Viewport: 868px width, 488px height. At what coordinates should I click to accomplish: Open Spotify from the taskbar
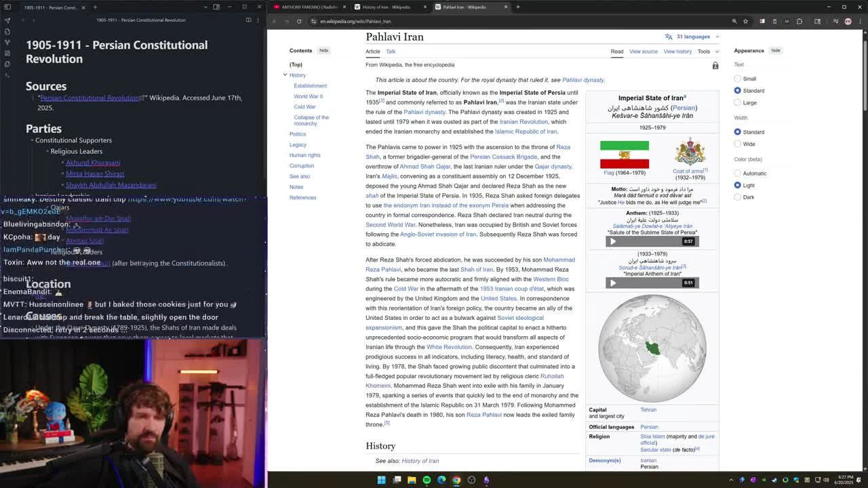click(427, 480)
